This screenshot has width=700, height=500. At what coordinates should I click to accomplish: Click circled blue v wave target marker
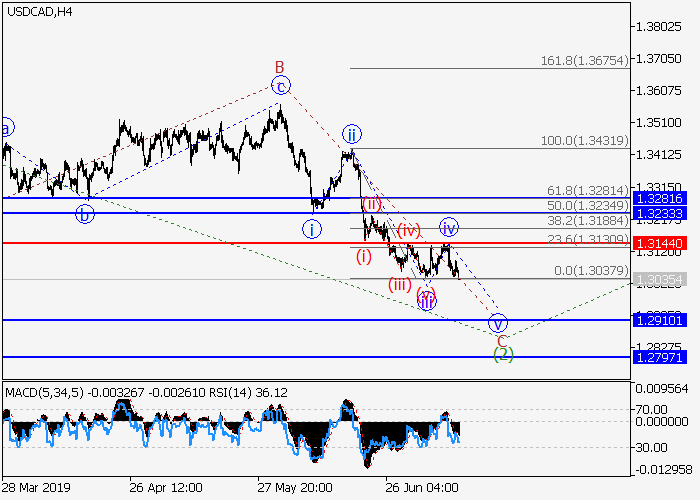[498, 323]
